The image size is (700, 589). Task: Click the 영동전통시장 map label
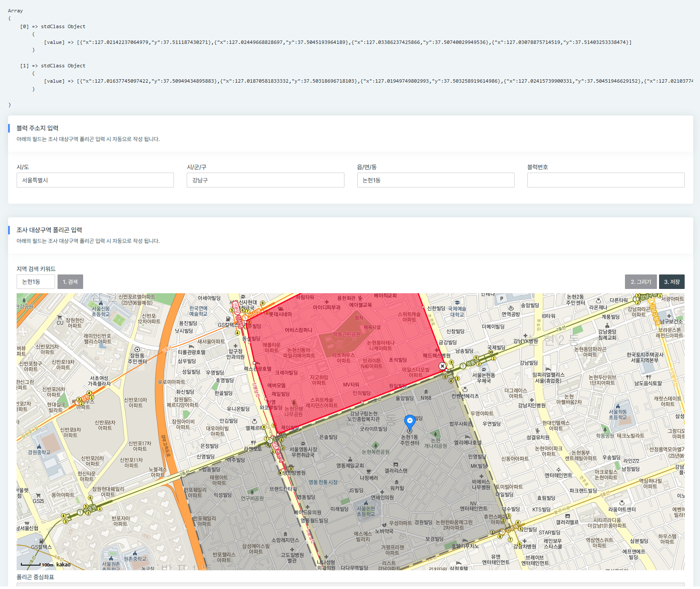pyautogui.click(x=323, y=482)
